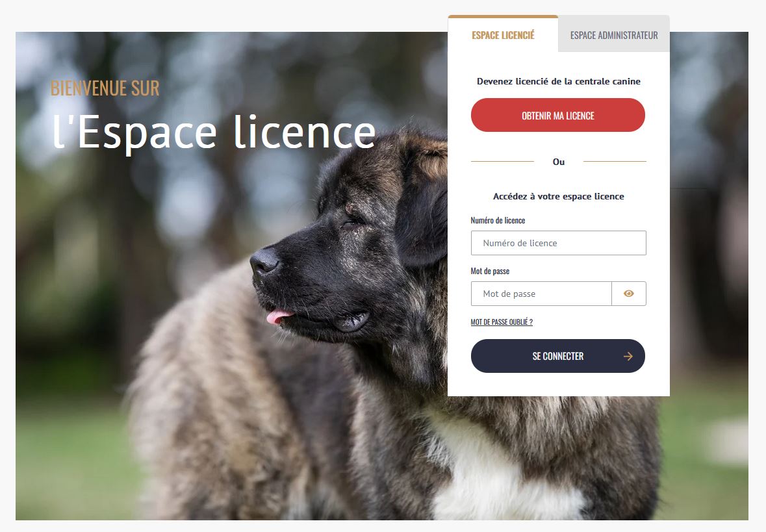Click the l'Espace licence title
The height and width of the screenshot is (532, 766).
[x=214, y=133]
